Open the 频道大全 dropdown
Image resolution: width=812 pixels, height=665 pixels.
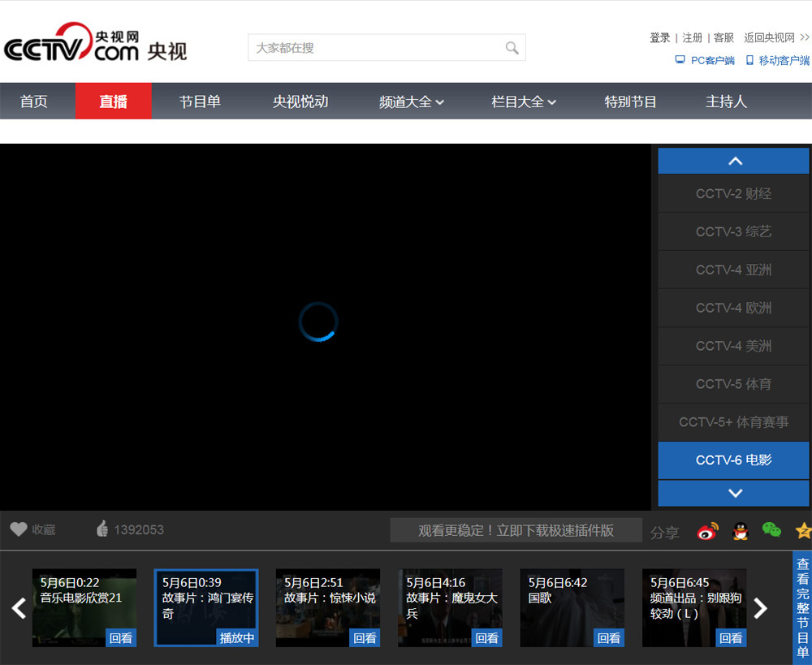point(411,101)
